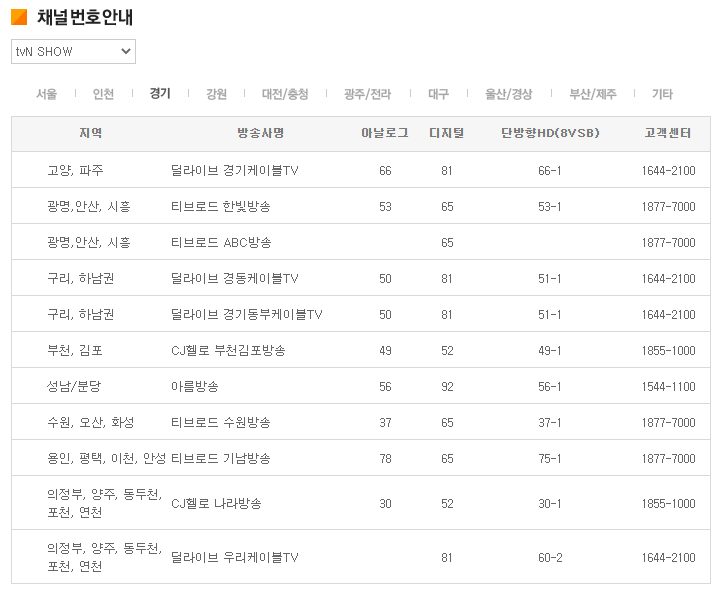The height and width of the screenshot is (592, 722).
Task: Click 1644-2100 in the 우리케이블TV row
Action: (669, 557)
